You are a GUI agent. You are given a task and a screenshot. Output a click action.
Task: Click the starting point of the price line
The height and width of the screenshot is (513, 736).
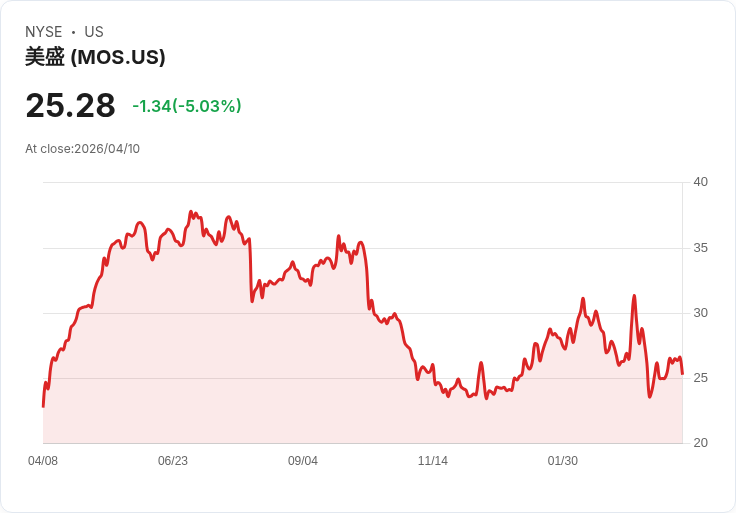[43, 406]
